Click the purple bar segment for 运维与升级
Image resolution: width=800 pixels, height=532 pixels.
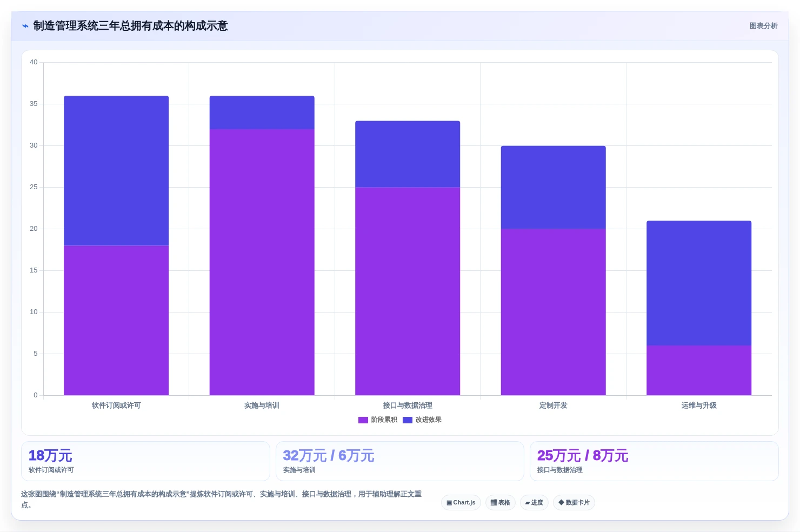699,370
